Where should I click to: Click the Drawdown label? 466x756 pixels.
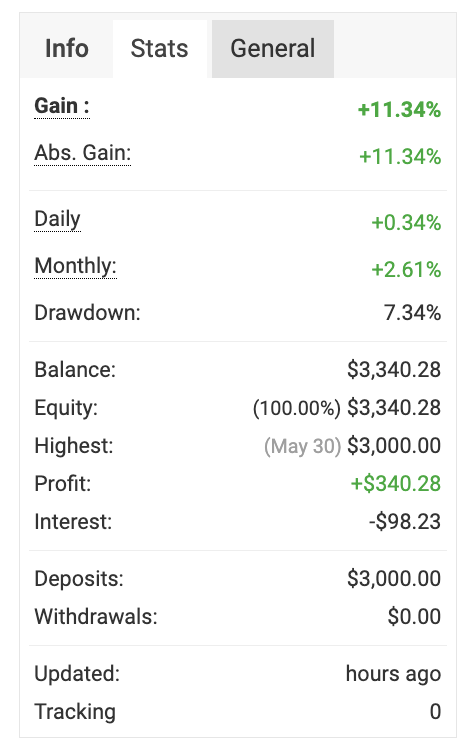87,312
